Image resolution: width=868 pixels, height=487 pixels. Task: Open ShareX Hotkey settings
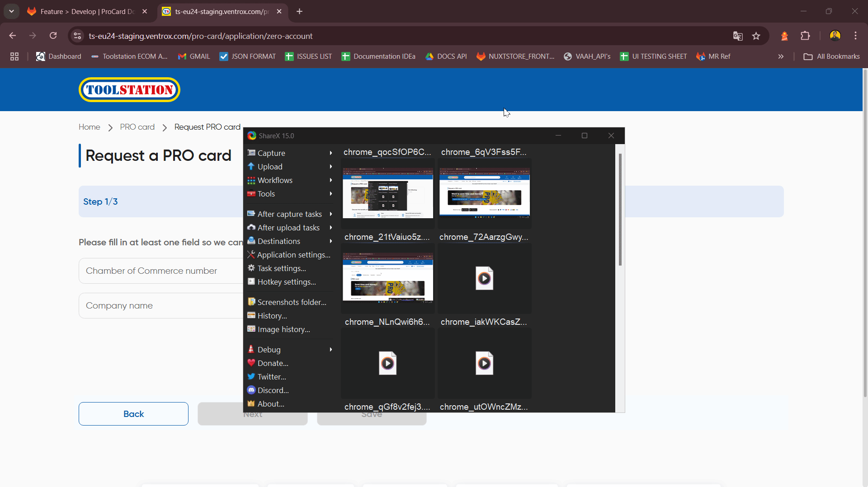[286, 281]
